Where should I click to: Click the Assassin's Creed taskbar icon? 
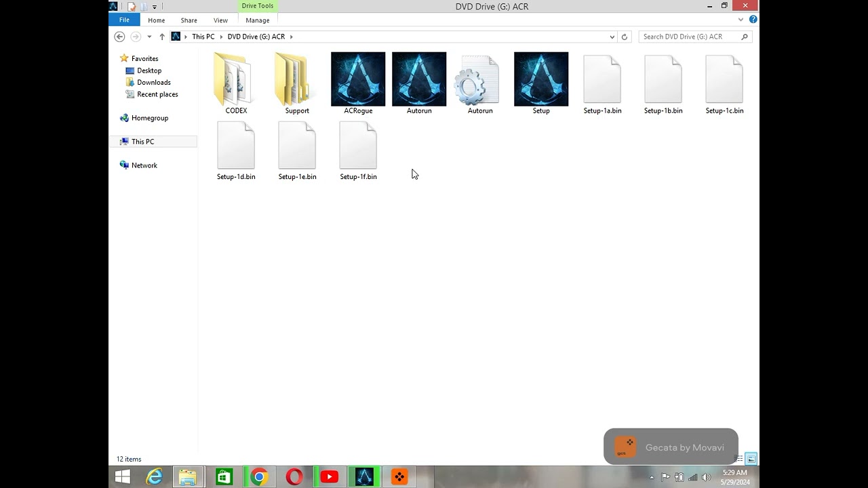tap(364, 477)
